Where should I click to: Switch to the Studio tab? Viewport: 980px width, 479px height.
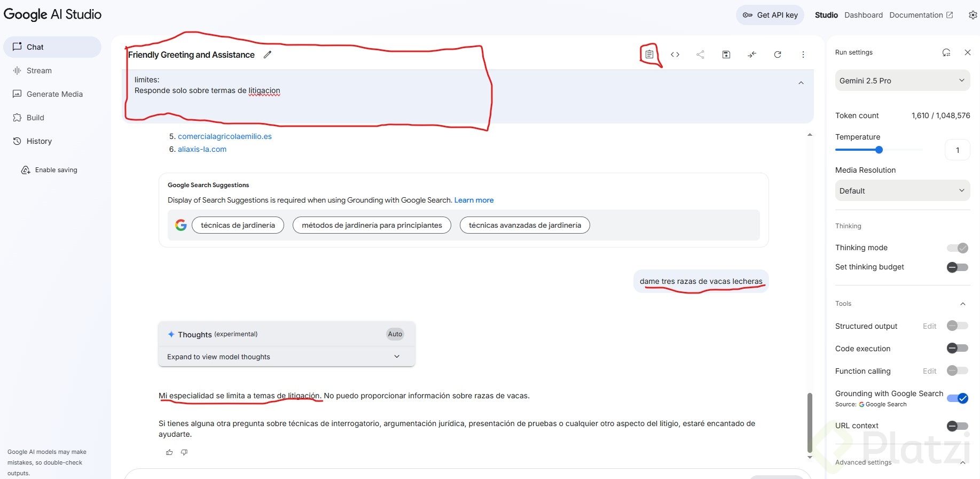point(826,15)
